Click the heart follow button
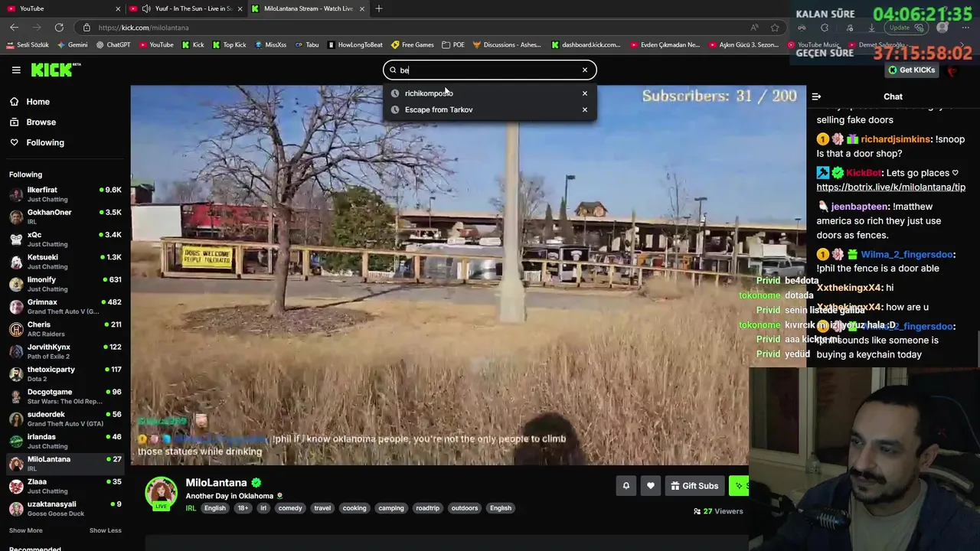 pyautogui.click(x=650, y=486)
